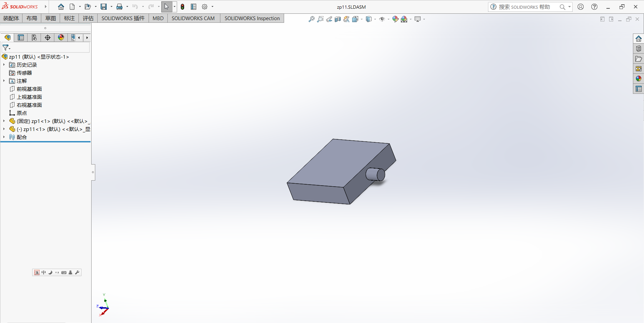Activate the Section View icon
The width and height of the screenshot is (644, 323).
click(338, 19)
